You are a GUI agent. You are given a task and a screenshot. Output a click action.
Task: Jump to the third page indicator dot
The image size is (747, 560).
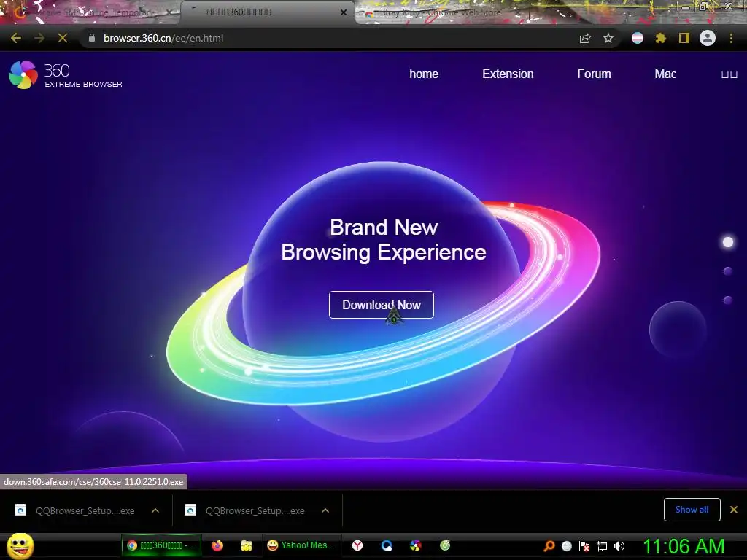[x=728, y=300]
